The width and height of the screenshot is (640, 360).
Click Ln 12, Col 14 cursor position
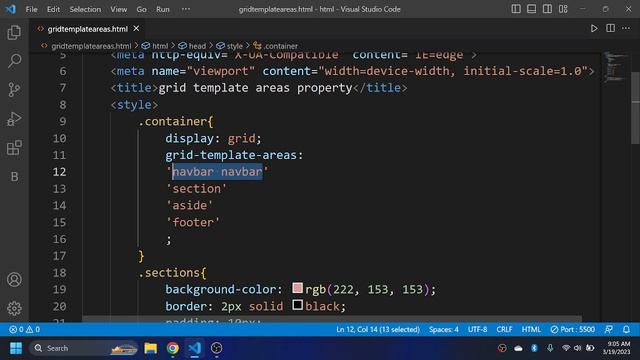click(x=378, y=329)
